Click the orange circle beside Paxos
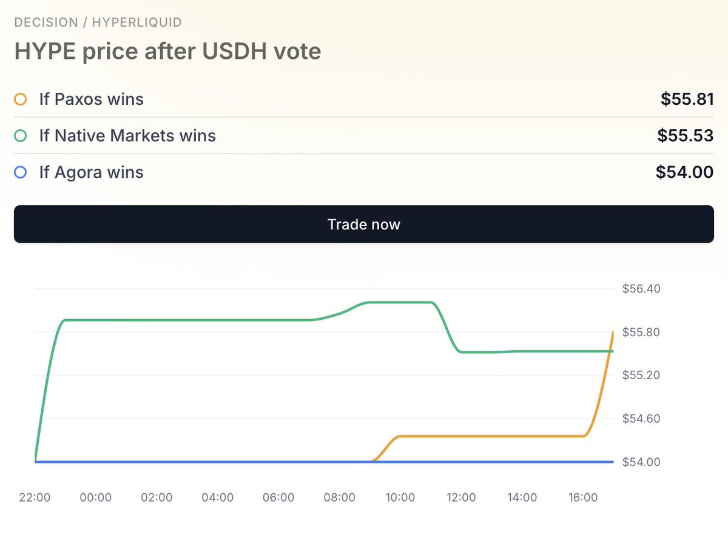 point(21,99)
